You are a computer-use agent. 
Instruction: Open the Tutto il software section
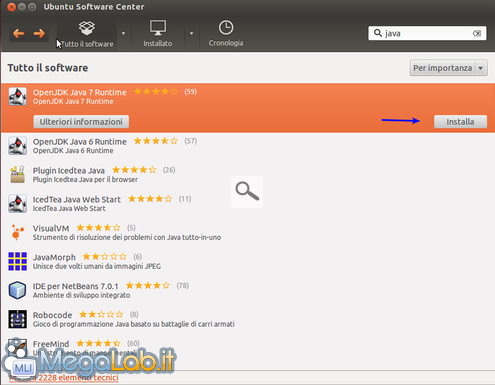[x=87, y=34]
